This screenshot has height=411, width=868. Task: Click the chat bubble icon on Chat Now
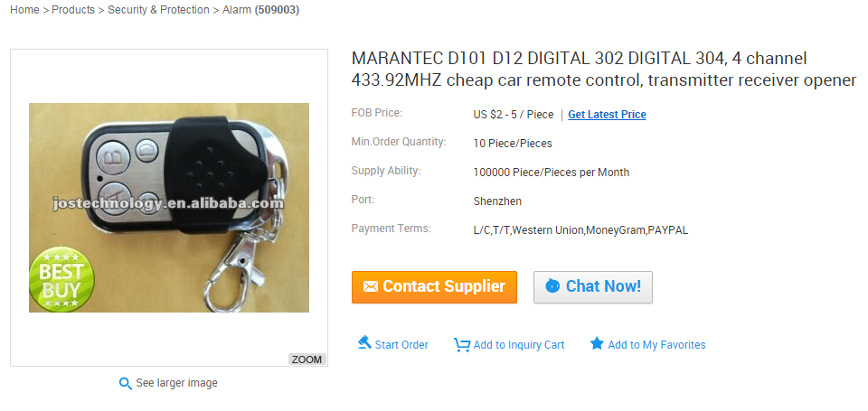pyautogui.click(x=552, y=286)
